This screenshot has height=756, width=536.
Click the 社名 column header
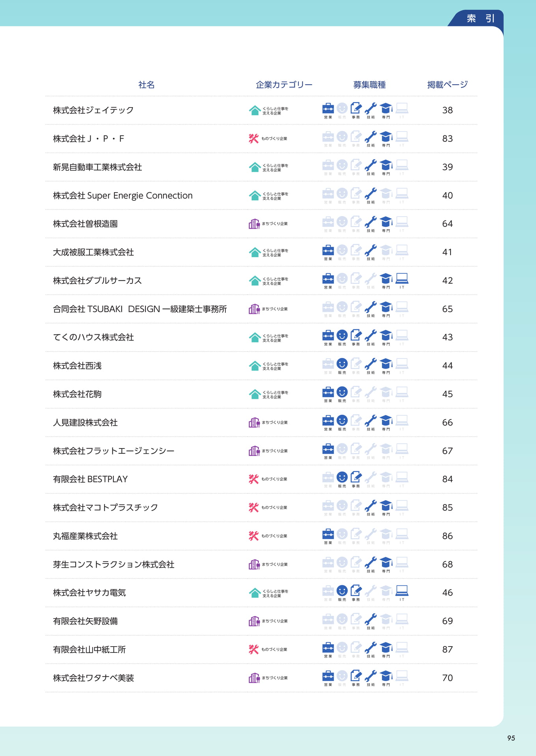pos(146,85)
